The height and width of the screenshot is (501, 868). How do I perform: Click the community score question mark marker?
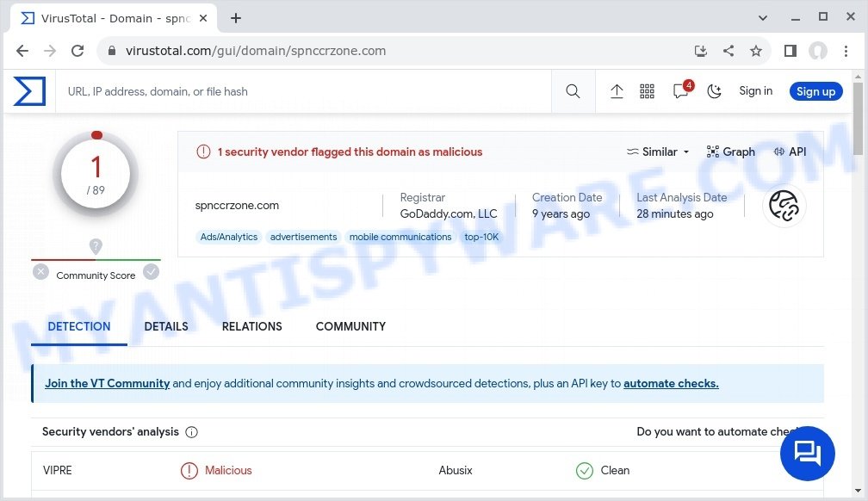[x=96, y=246]
